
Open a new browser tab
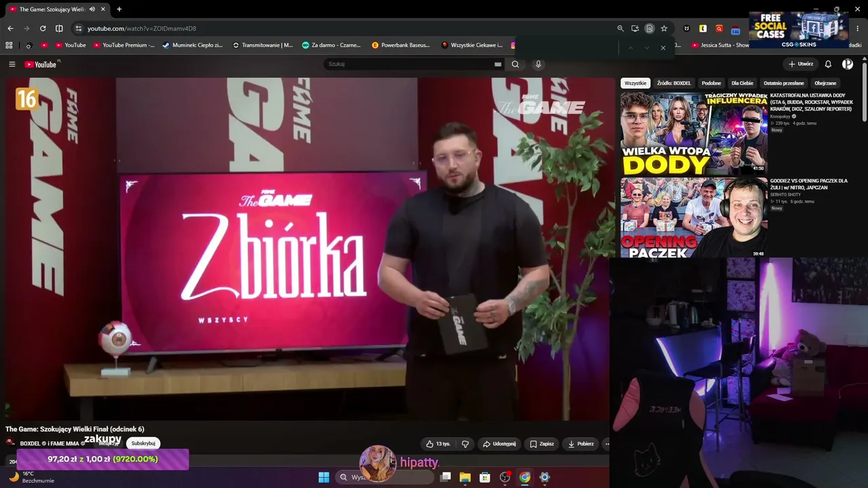point(119,9)
